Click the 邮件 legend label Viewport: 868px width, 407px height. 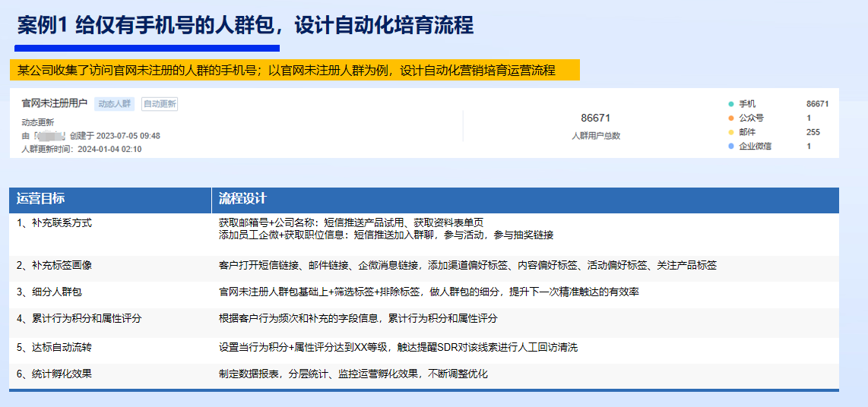click(746, 132)
